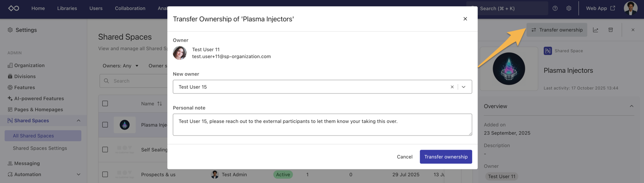Open the Libraries menu
This screenshot has width=644, height=183.
[67, 8]
